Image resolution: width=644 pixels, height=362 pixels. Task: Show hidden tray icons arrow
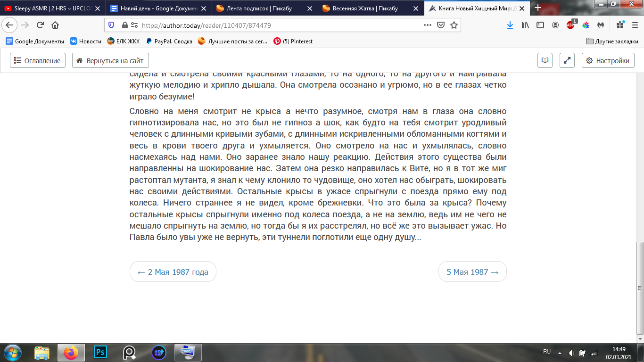pos(560,353)
